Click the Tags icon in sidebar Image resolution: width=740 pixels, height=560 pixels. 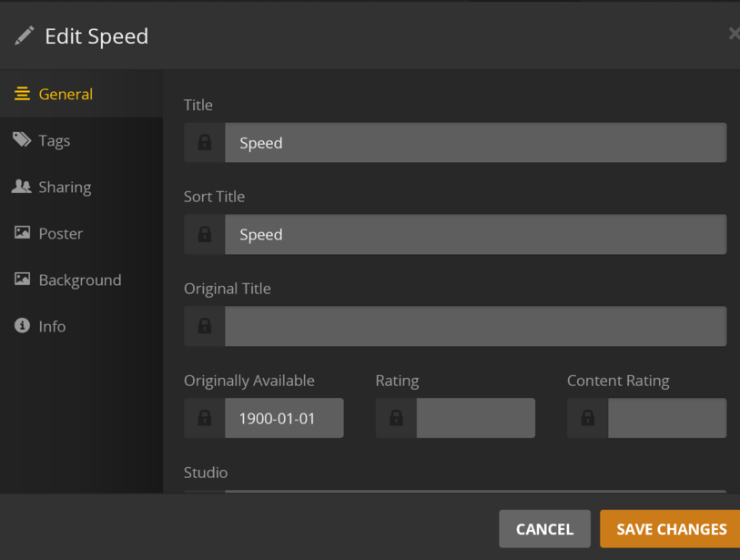[22, 140]
